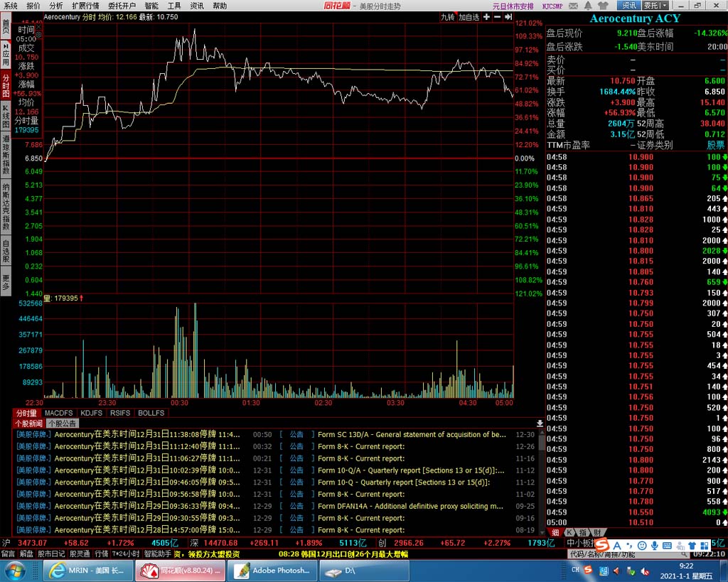
Task: Click the blue 资讯 button in title bar
Action: (x=629, y=6)
